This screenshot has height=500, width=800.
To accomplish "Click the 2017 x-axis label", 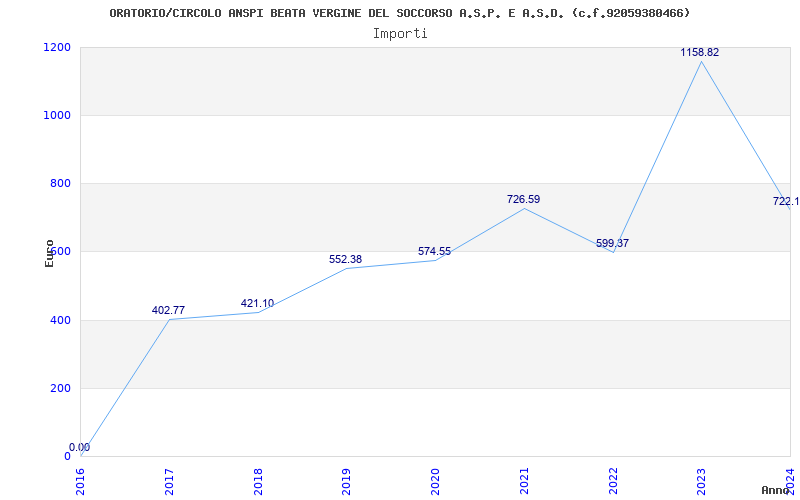I will pos(169,481).
